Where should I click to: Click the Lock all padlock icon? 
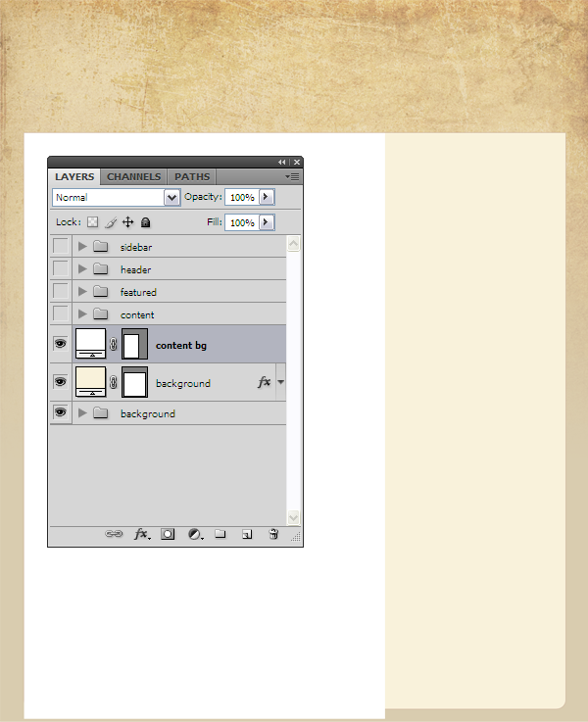click(145, 222)
